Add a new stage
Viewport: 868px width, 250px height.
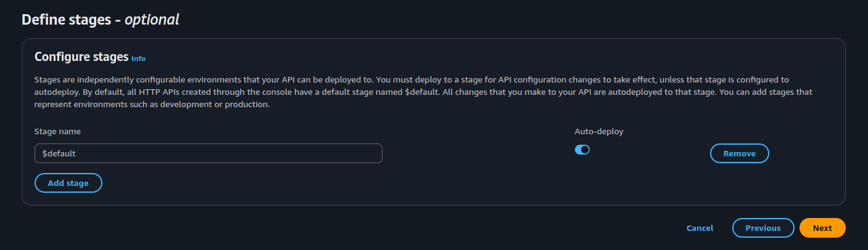point(68,183)
